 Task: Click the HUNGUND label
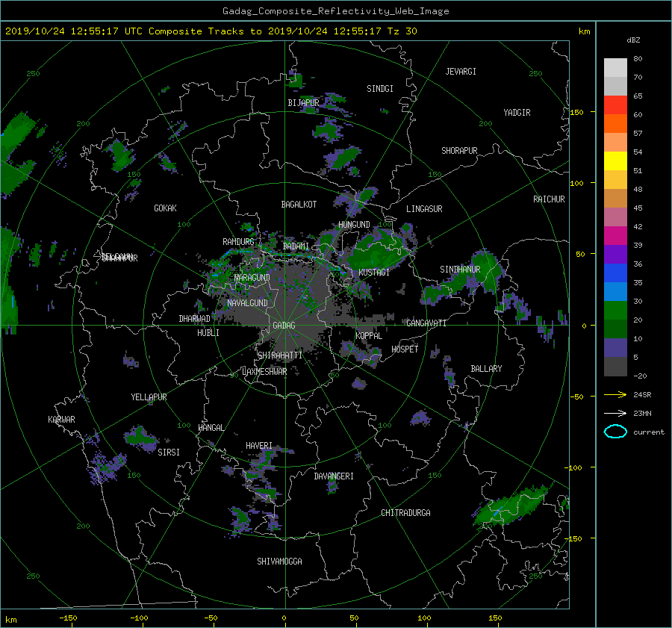tap(354, 225)
